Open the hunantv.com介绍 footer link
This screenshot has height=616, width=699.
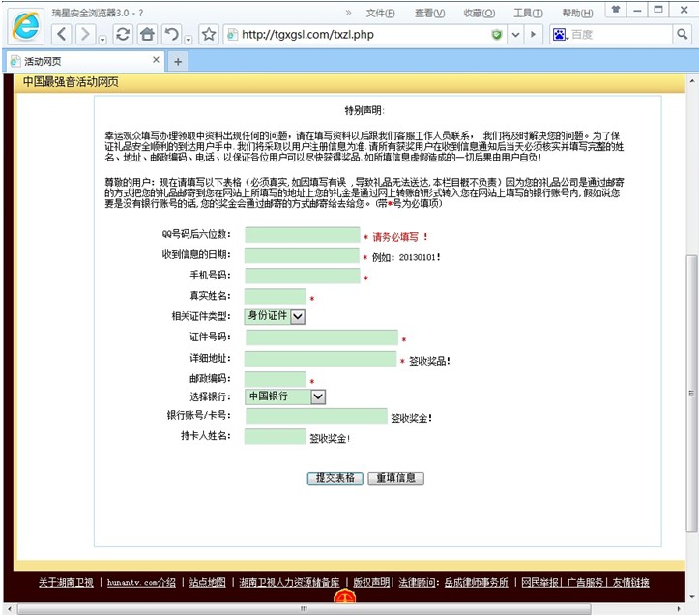[x=141, y=582]
